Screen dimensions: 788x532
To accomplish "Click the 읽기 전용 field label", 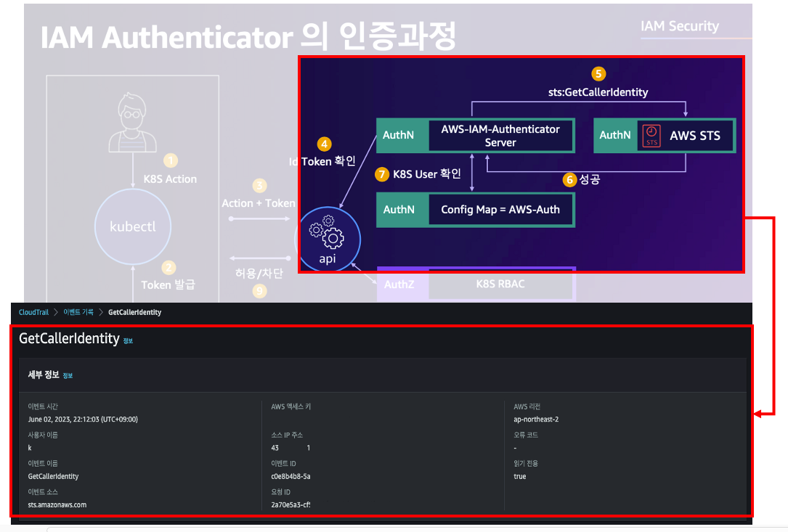I will coord(526,464).
